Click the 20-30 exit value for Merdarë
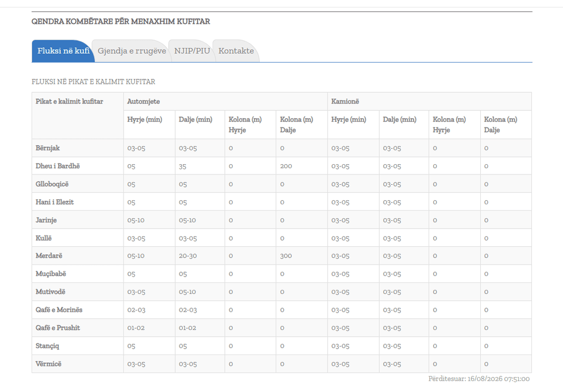 pos(187,256)
